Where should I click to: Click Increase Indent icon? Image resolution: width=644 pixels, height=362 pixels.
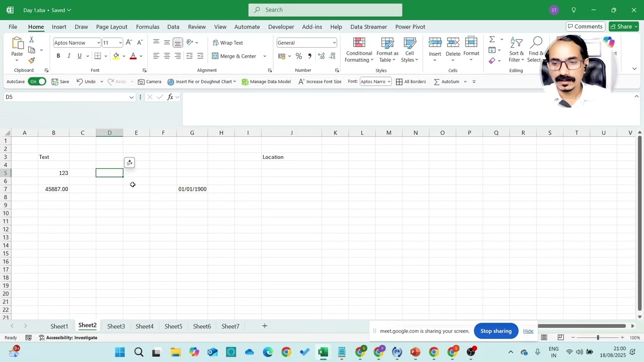(x=200, y=56)
